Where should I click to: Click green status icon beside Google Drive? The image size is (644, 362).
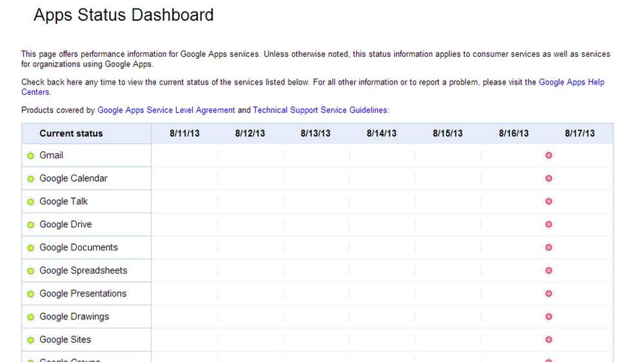pos(31,225)
